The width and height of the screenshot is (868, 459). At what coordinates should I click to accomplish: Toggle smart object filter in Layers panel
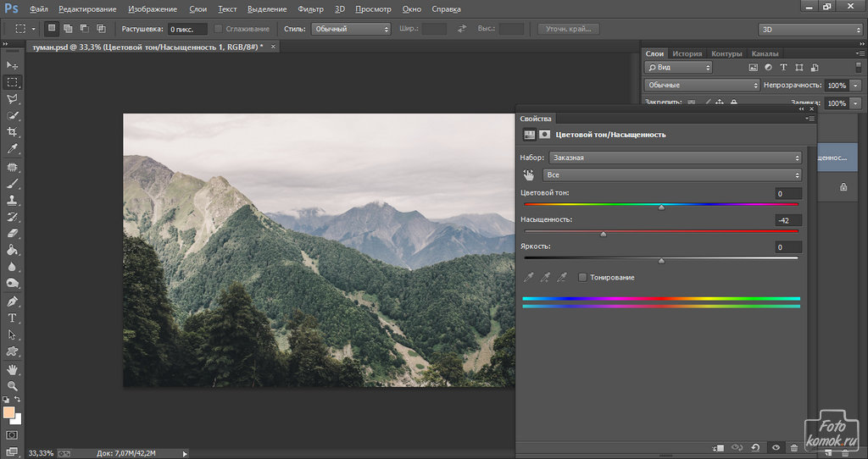(815, 68)
